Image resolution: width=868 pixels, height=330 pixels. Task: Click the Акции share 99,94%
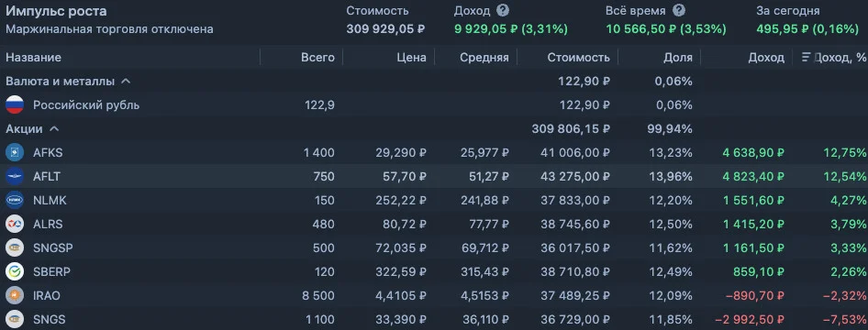pos(670,129)
